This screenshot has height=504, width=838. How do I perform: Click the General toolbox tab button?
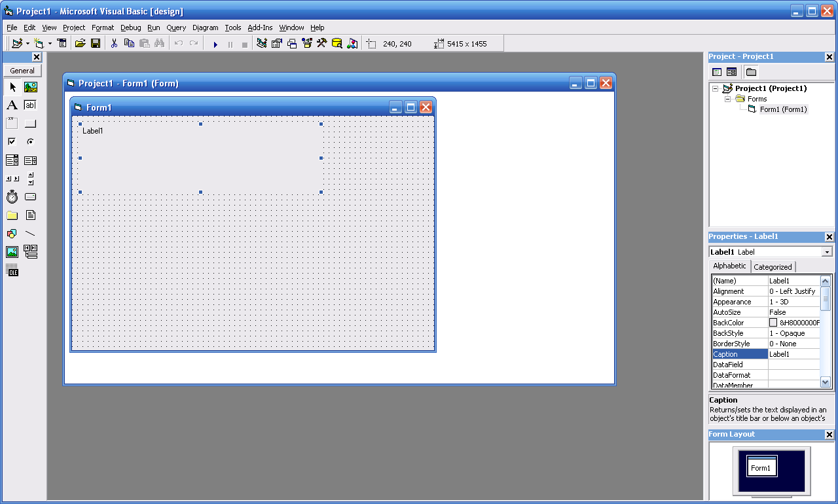pyautogui.click(x=22, y=71)
